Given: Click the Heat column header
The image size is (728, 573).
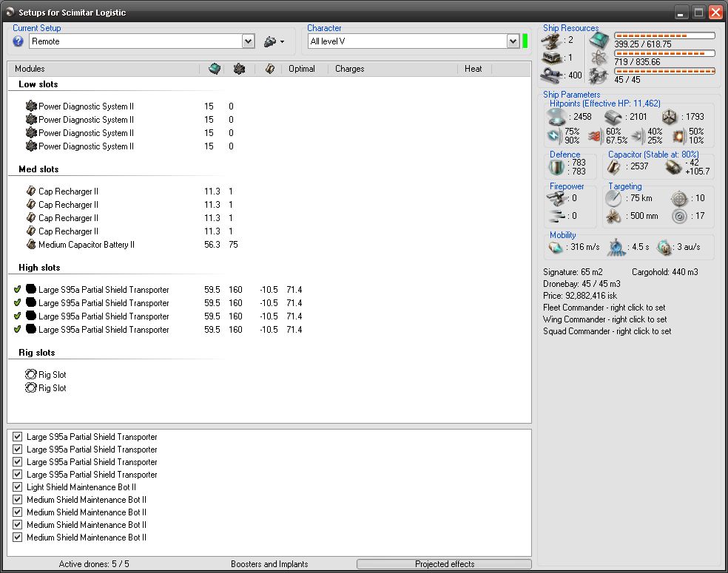Looking at the screenshot, I should tap(474, 69).
